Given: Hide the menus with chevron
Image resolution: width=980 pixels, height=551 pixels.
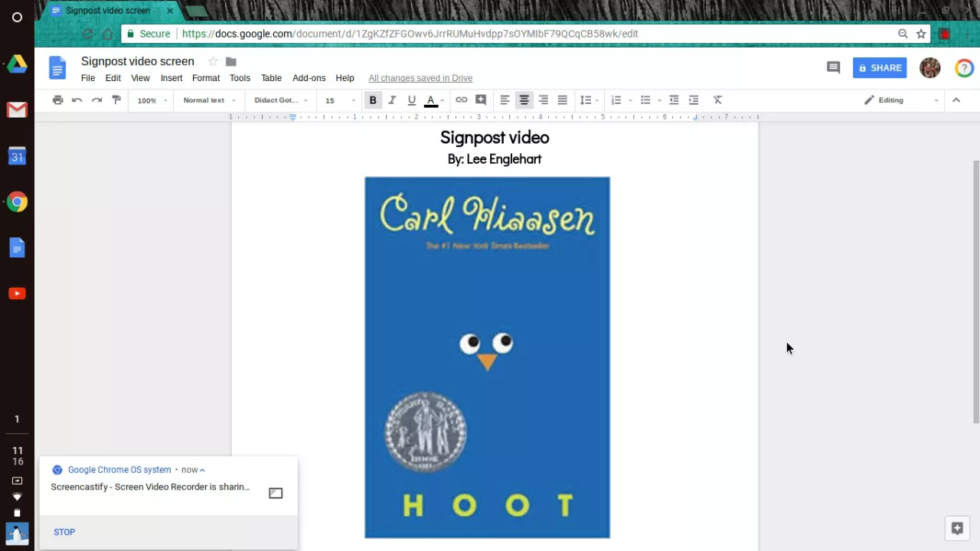Looking at the screenshot, I should 955,100.
